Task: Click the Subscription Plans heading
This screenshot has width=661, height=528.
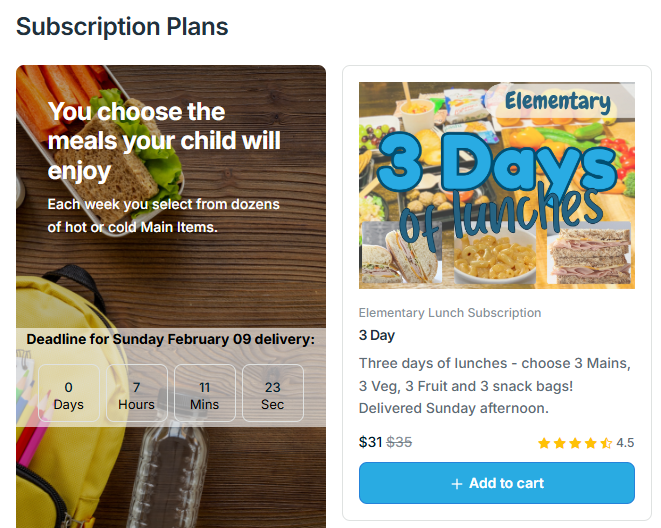Action: pyautogui.click(x=122, y=27)
